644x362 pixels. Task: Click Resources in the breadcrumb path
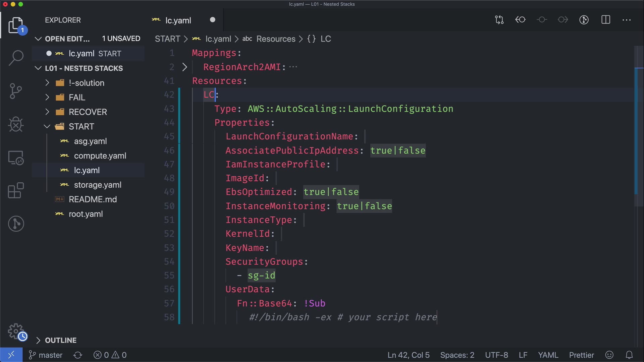pos(276,39)
